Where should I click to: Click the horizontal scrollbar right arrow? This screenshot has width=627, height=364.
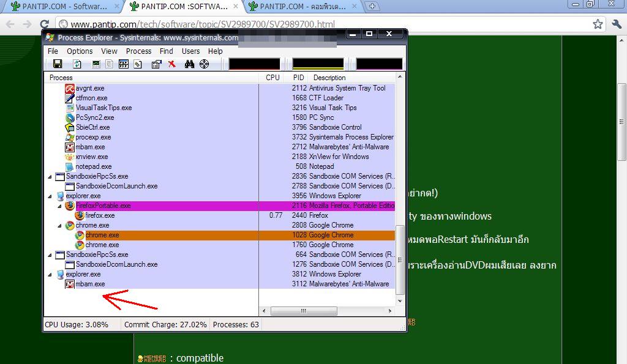[390, 311]
